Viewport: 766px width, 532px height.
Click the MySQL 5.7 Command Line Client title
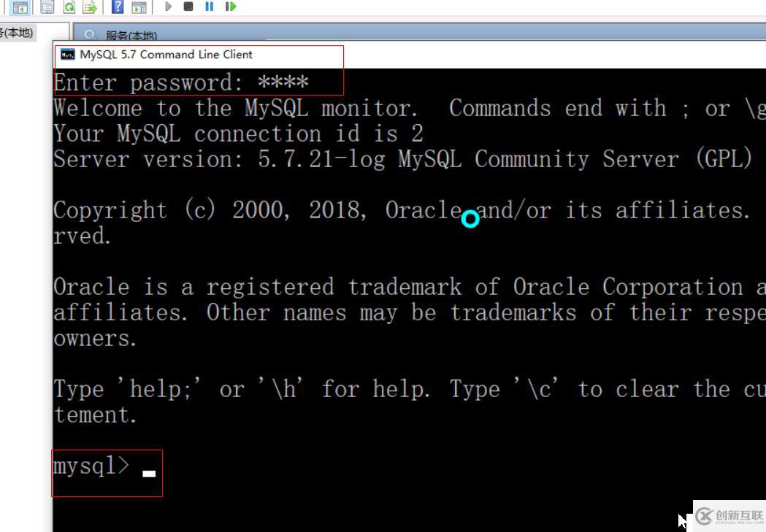point(166,55)
